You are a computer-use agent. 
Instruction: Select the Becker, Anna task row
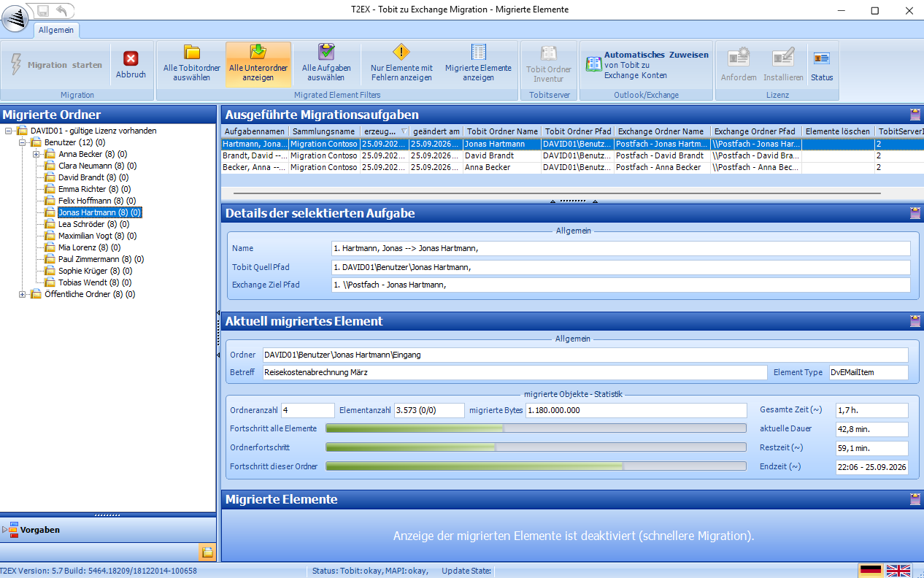click(572, 167)
